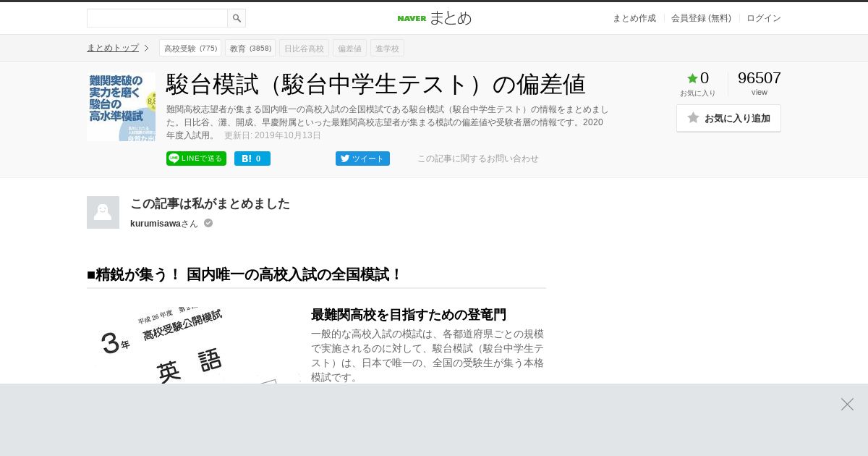Select the 高校受験 (775) tag
The image size is (868, 456).
click(x=190, y=48)
